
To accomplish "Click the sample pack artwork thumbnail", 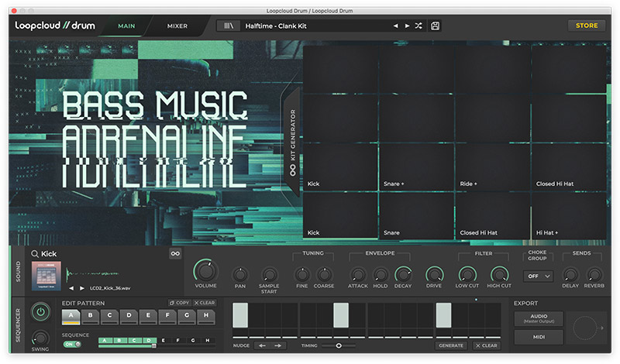I will click(46, 276).
